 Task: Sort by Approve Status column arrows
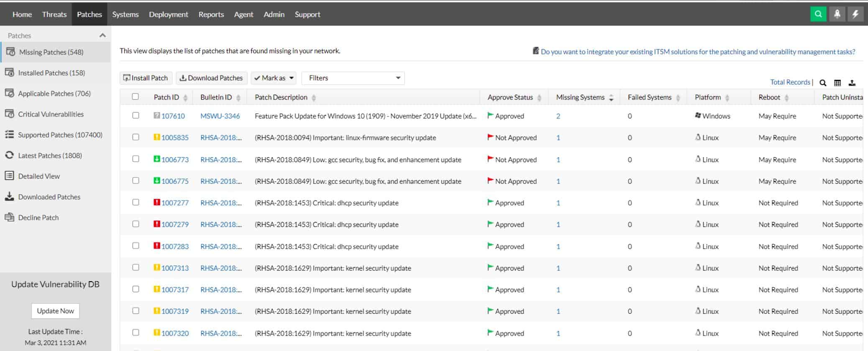[x=539, y=98]
